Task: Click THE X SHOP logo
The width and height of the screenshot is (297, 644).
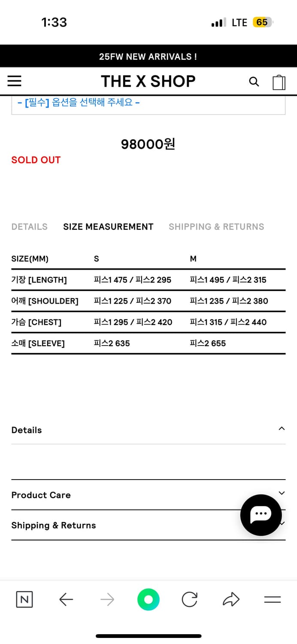Action: (148, 81)
